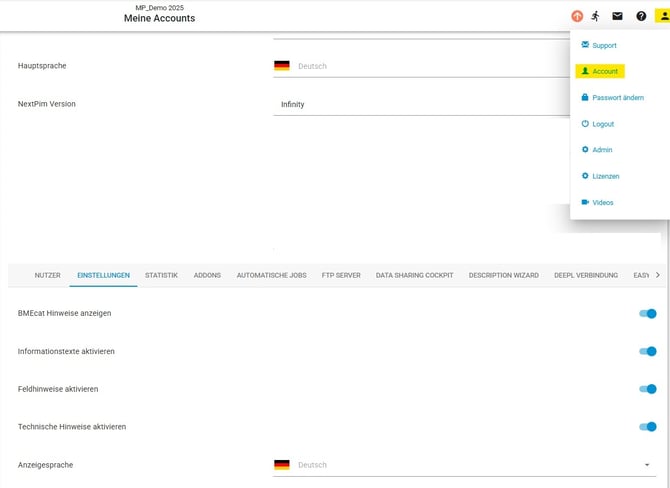Click the Technische Hinweise aktivieren label

[x=72, y=426]
